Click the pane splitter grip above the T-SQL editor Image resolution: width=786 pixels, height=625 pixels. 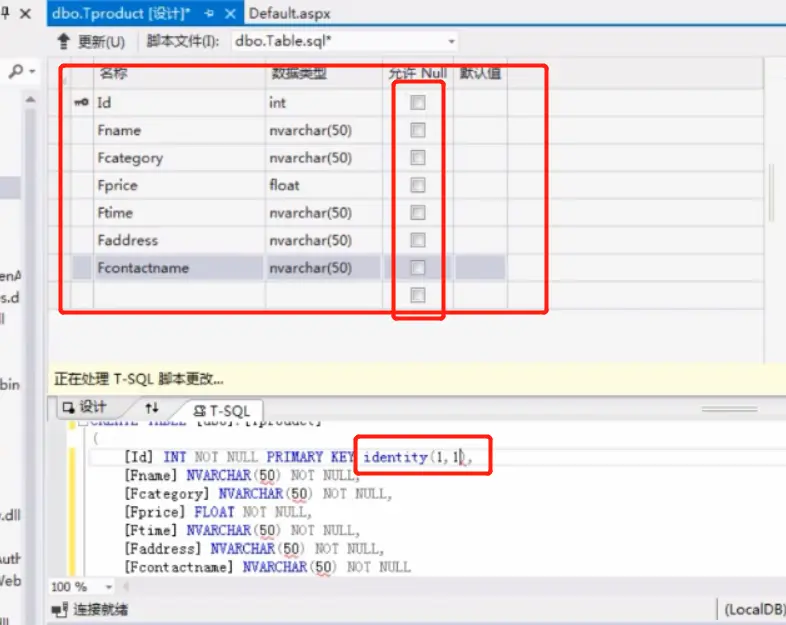[x=729, y=409]
